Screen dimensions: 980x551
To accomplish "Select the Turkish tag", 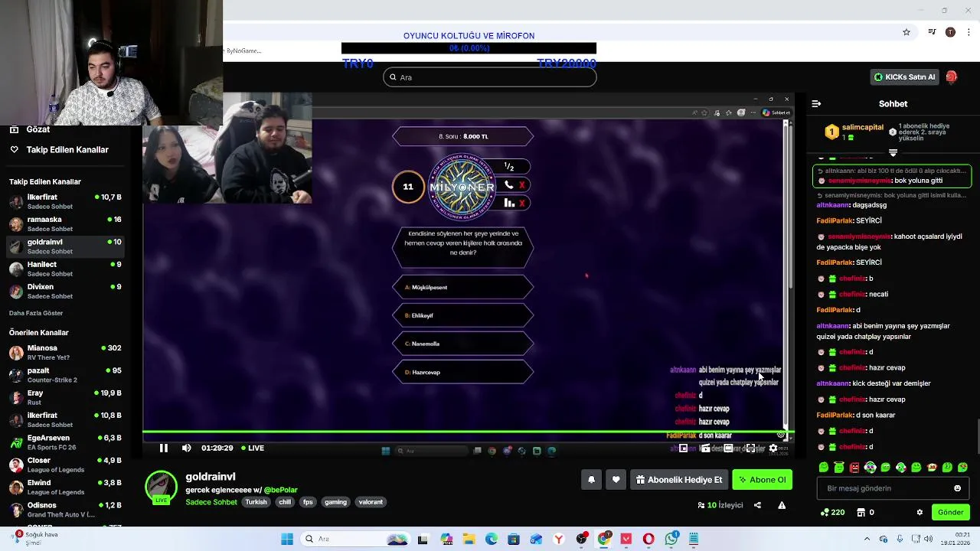I will click(256, 502).
